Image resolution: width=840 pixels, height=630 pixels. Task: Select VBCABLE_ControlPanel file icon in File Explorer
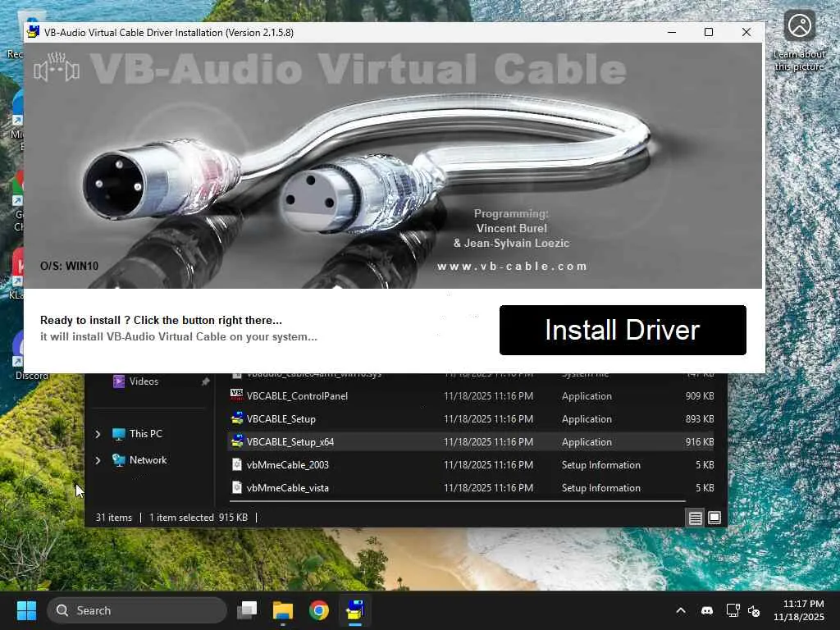tap(237, 395)
